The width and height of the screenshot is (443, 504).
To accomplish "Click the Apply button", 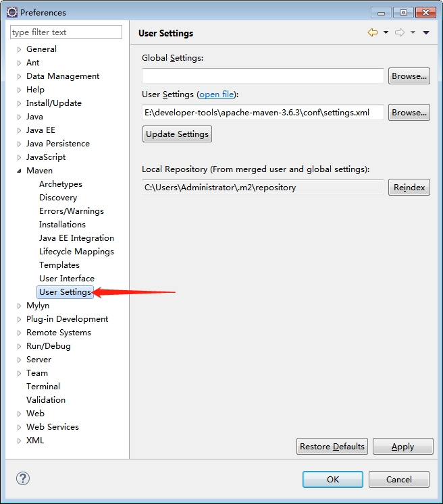I will 402,447.
